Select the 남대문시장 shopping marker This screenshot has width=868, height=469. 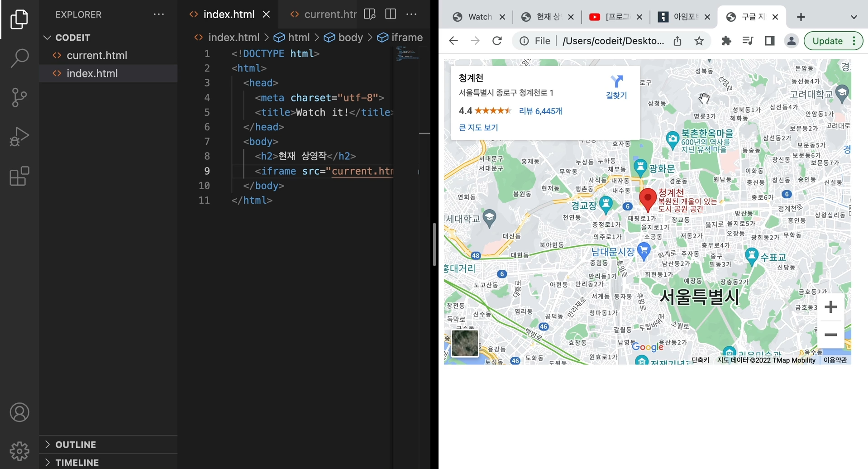click(644, 251)
